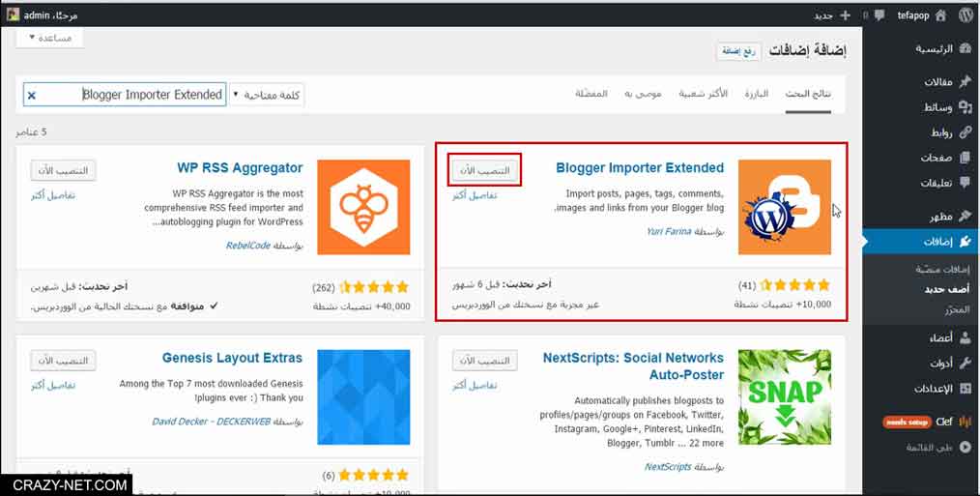Click the Blogger Importer Extended plugin thumbnail

[785, 207]
